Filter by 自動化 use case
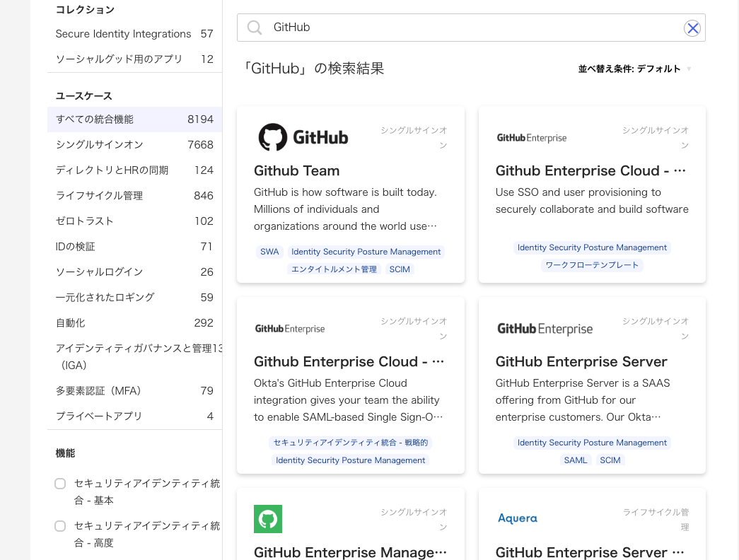This screenshot has width=739, height=560. point(134,323)
